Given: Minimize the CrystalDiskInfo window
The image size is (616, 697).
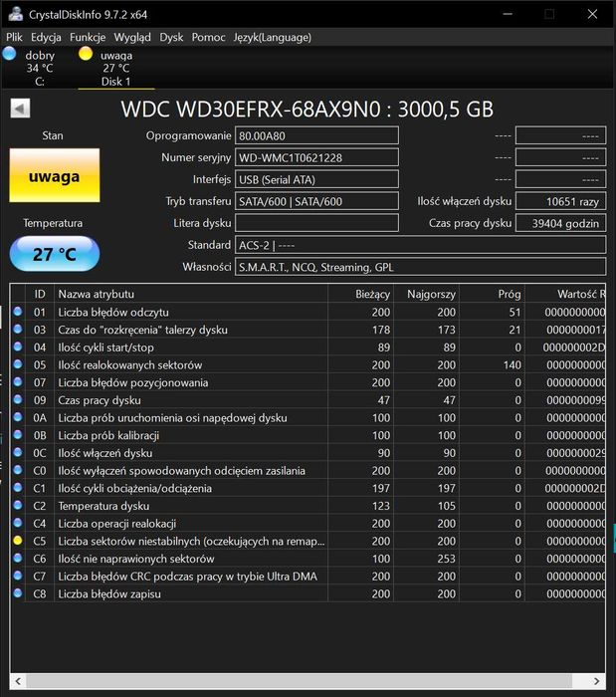Looking at the screenshot, I should pos(508,14).
